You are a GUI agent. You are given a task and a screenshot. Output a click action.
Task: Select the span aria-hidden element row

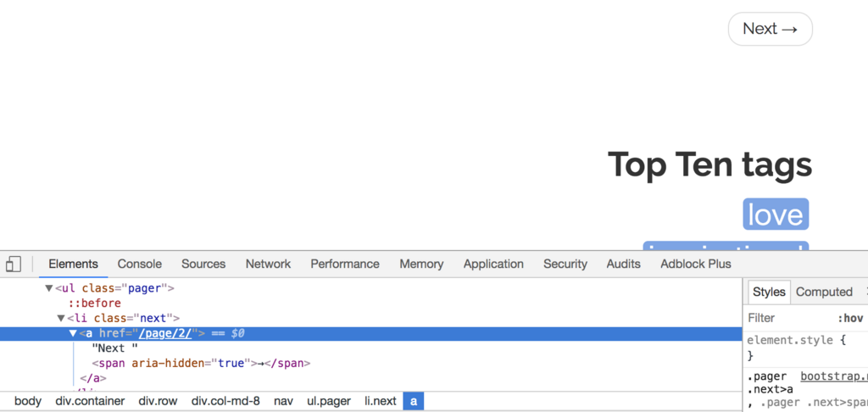(201, 364)
